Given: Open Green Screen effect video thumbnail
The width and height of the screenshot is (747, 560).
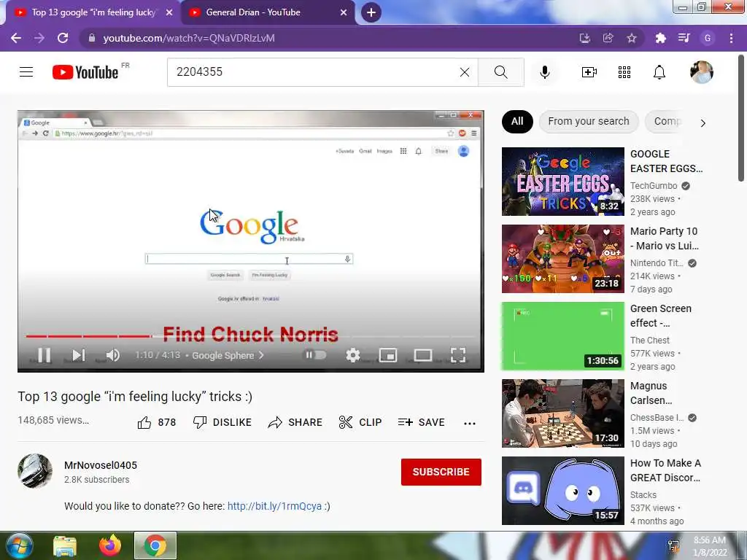Looking at the screenshot, I should click(562, 336).
